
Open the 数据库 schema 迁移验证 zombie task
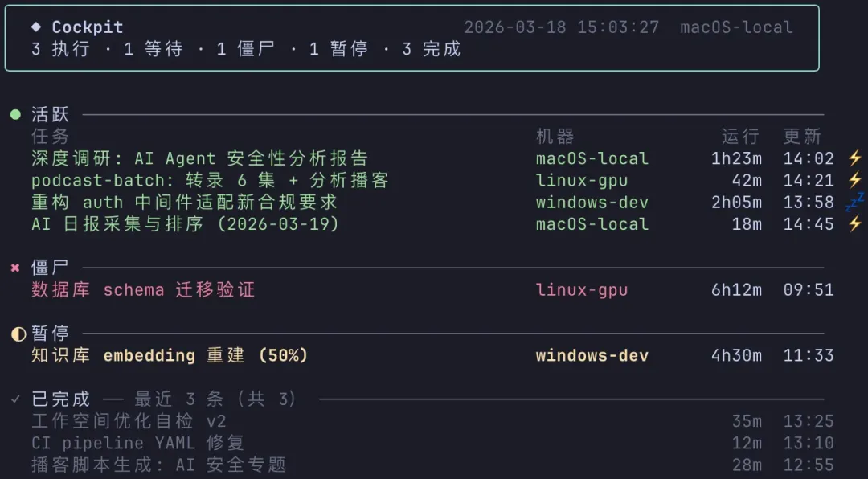click(143, 290)
